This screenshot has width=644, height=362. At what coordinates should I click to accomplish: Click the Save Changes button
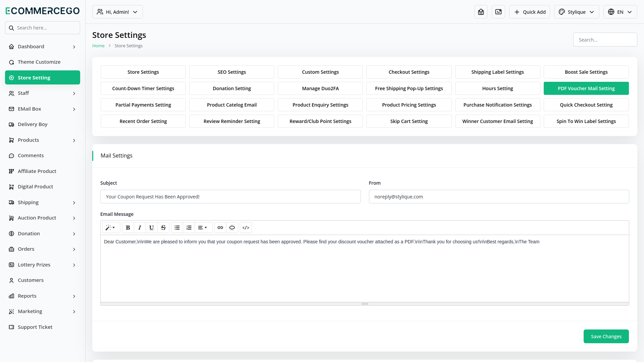606,337
